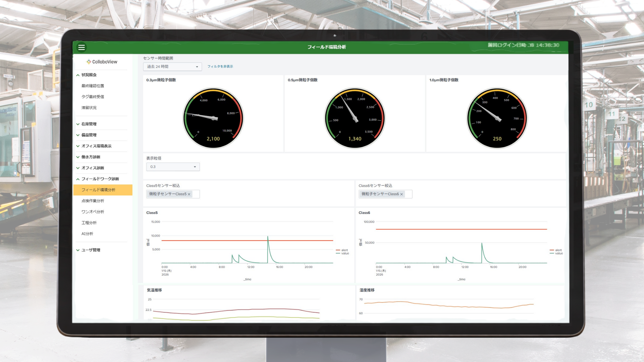Viewport: 644px width, 362px height.
Task: Click the Class6 sensor filter input field
Action: point(409,194)
